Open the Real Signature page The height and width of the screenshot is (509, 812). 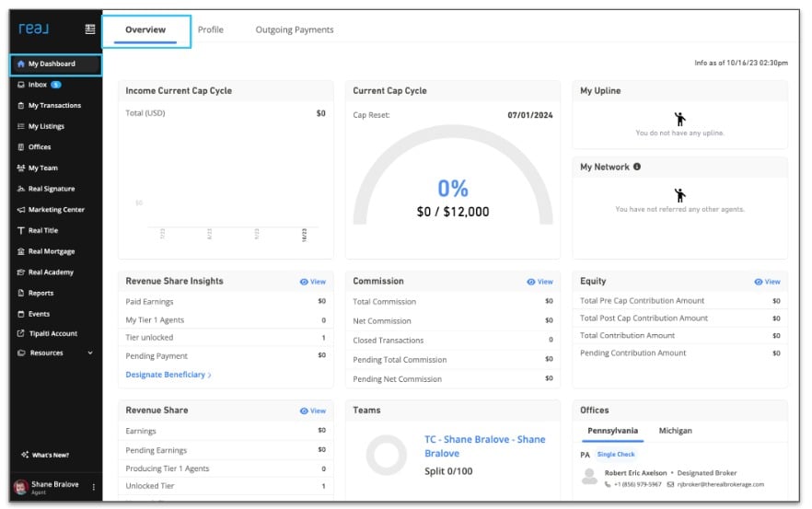[51, 189]
